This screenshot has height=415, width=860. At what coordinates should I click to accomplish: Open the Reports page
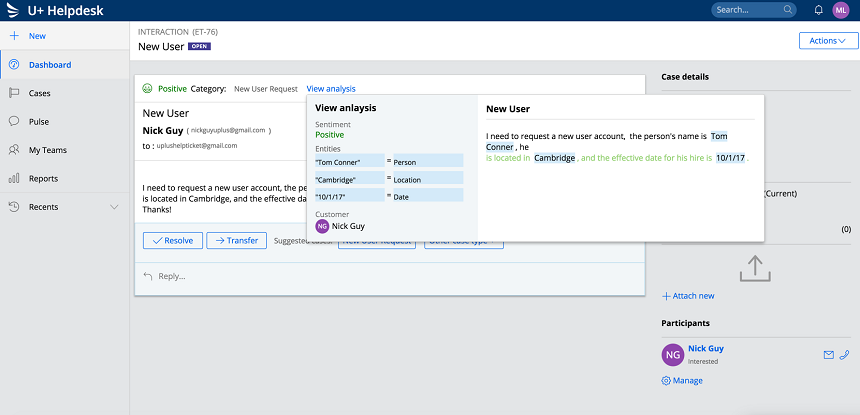coord(43,178)
